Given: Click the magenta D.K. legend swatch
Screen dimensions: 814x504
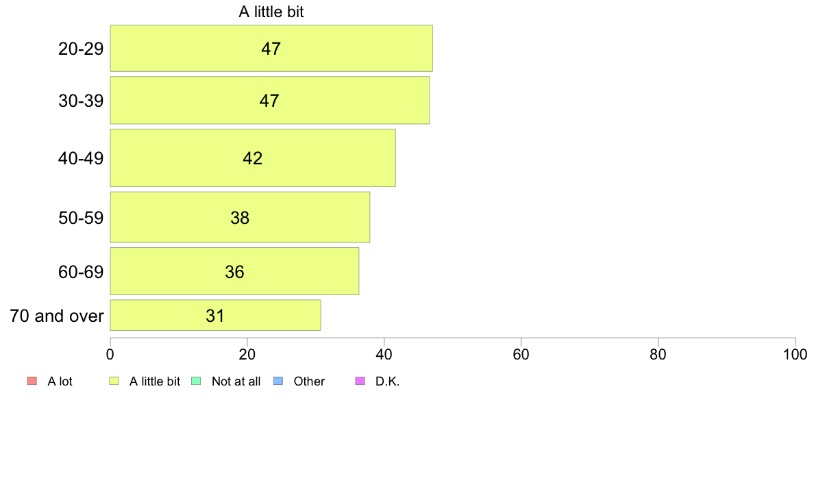Looking at the screenshot, I should coord(360,381).
